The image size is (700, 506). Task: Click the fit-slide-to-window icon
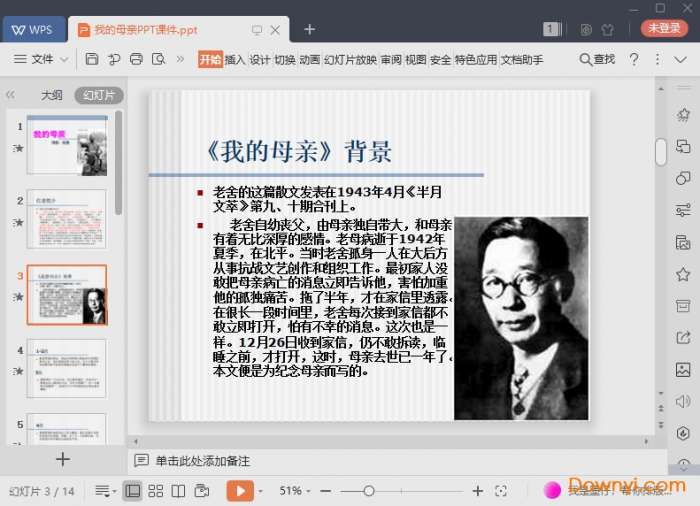coord(501,491)
